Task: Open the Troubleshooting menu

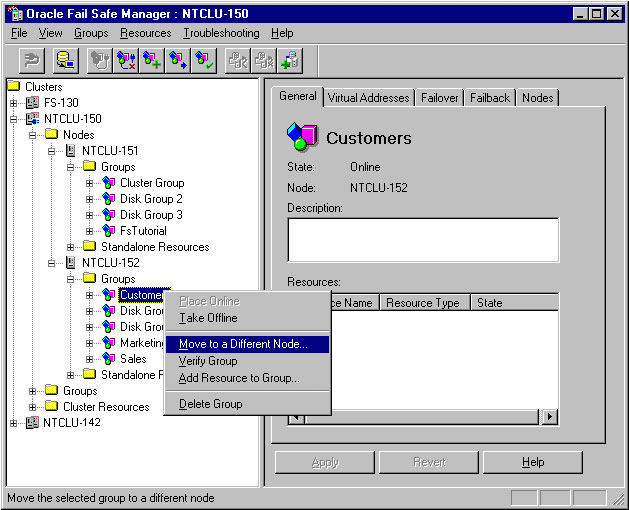Action: (221, 33)
